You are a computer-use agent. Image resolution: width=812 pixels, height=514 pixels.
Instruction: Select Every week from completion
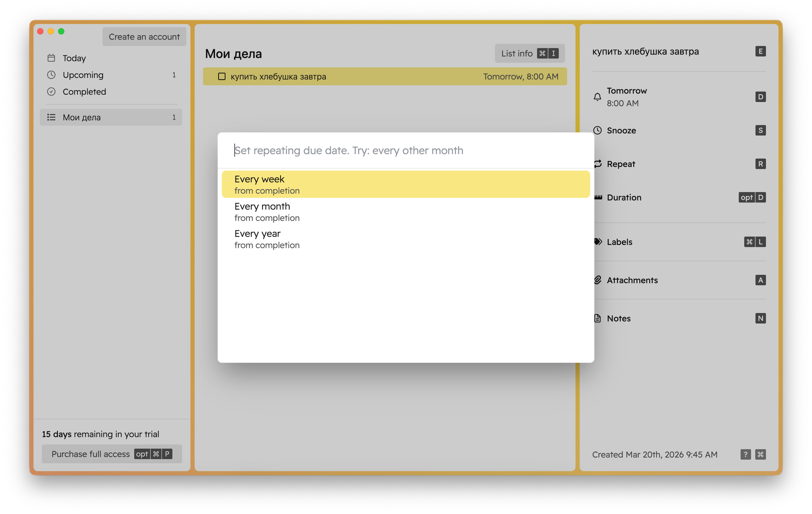point(405,184)
